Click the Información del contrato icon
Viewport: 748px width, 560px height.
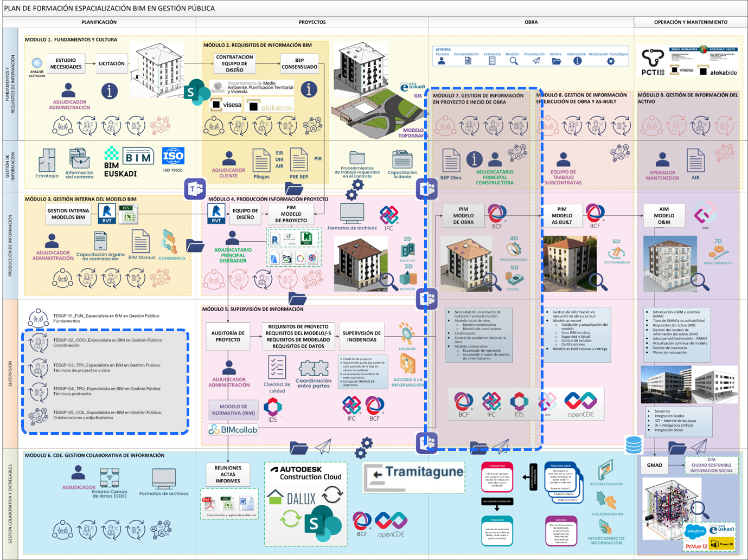pyautogui.click(x=79, y=158)
